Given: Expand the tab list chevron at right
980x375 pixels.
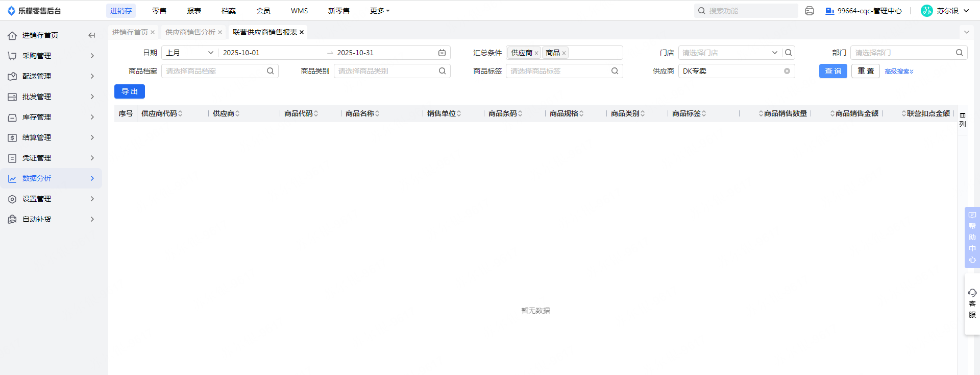Looking at the screenshot, I should point(966,32).
